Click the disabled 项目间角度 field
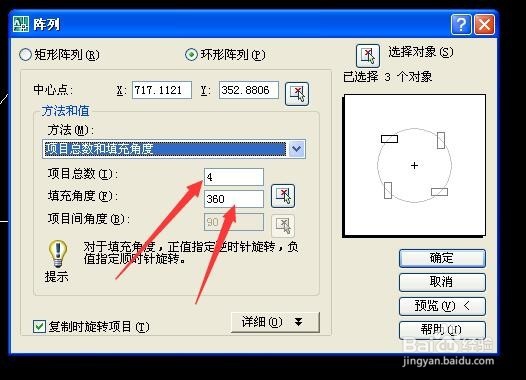 [234, 222]
